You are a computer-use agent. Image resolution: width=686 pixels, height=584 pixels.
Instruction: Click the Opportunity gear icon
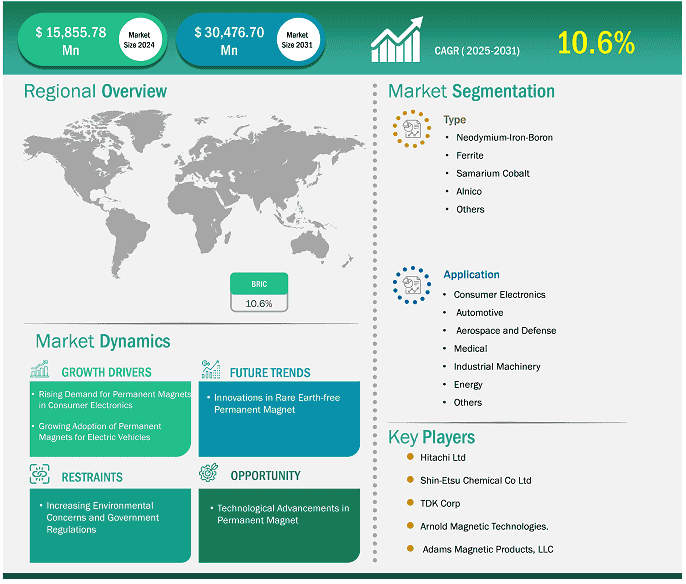[209, 472]
